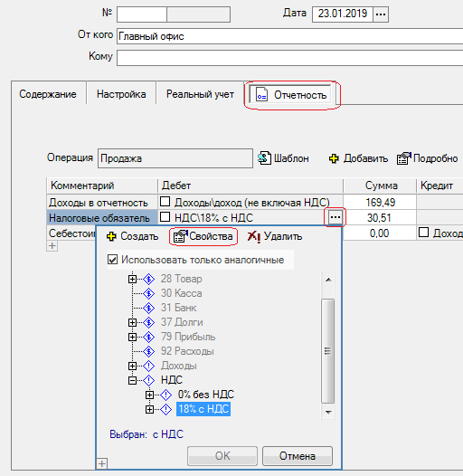Click ellipsis button in НДС\18% row

click(335, 217)
